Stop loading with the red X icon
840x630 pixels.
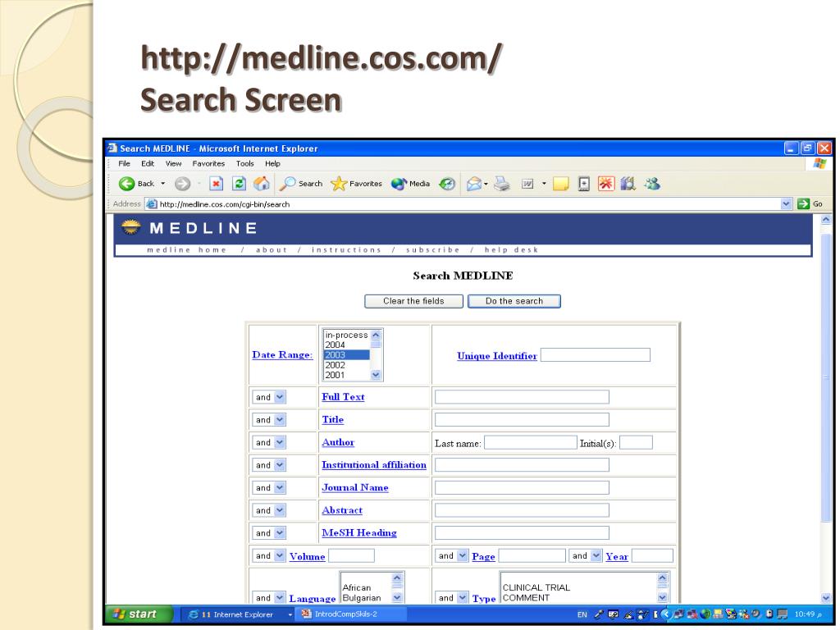tap(216, 184)
